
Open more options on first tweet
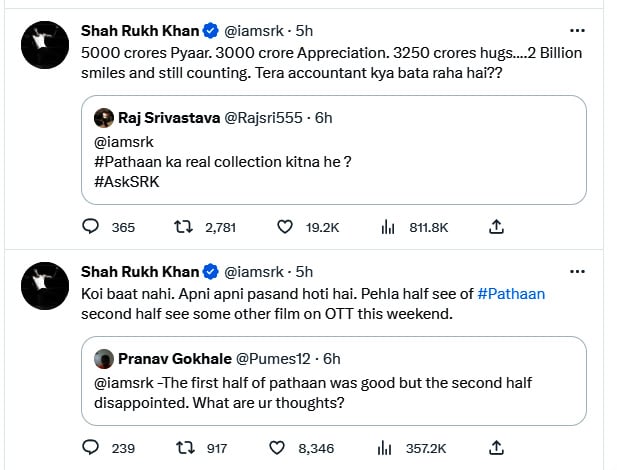[577, 30]
